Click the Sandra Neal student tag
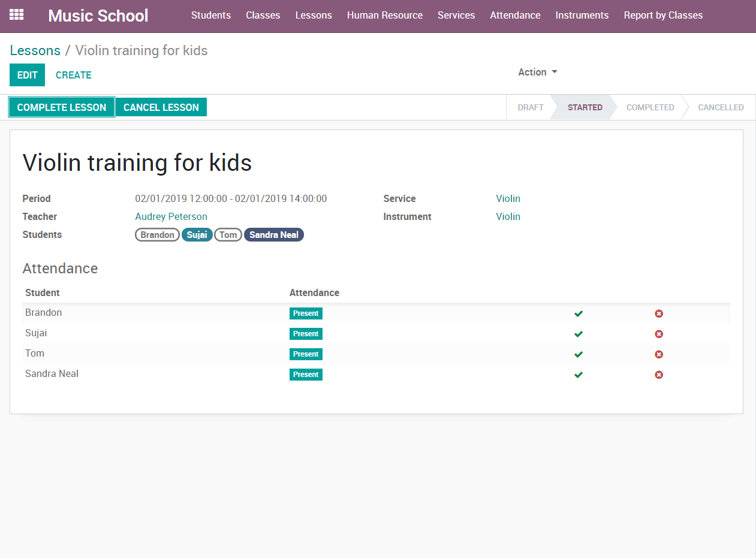The width and height of the screenshot is (756, 558). click(x=273, y=235)
